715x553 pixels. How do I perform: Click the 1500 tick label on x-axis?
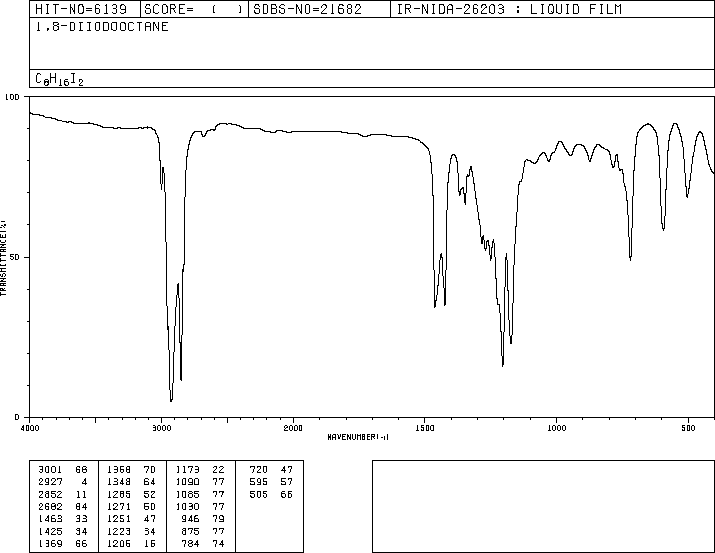point(425,428)
